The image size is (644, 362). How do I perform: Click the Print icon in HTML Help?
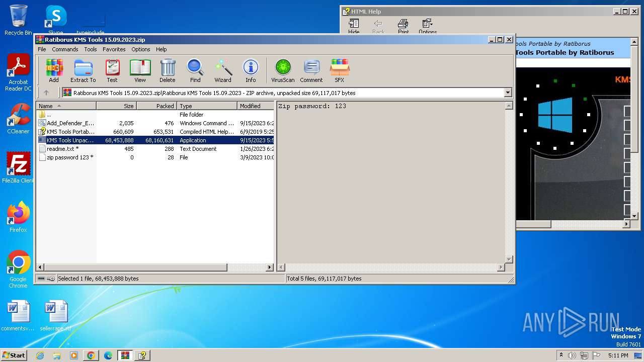click(403, 26)
